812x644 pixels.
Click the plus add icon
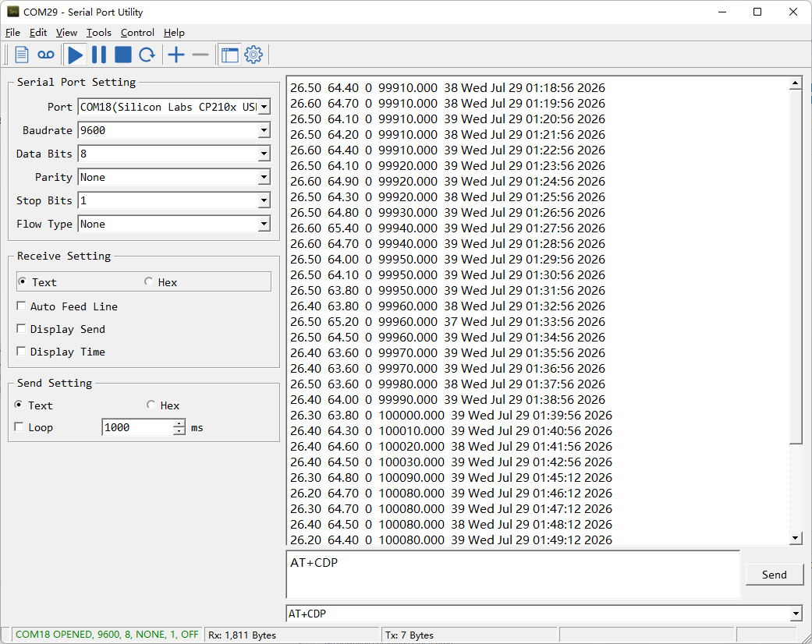176,55
